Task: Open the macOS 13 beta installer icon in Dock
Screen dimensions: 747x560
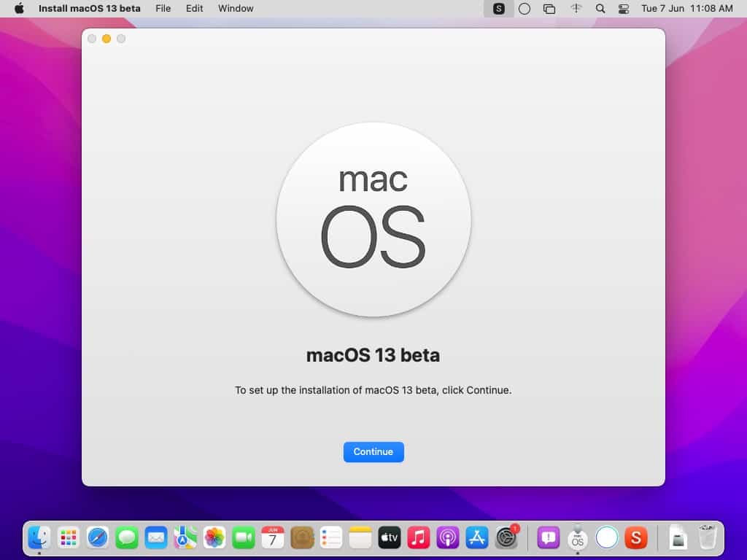Action: [x=578, y=538]
